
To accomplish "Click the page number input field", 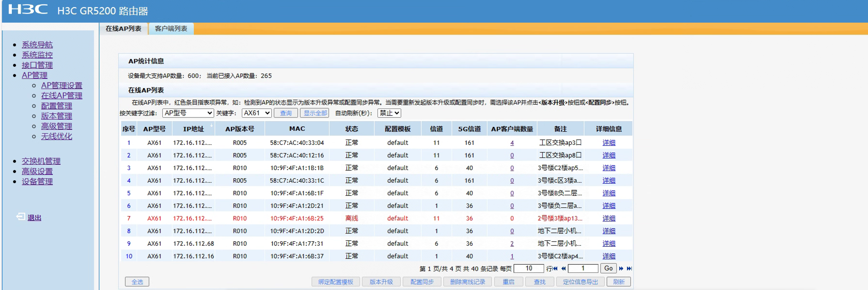I will pyautogui.click(x=583, y=268).
